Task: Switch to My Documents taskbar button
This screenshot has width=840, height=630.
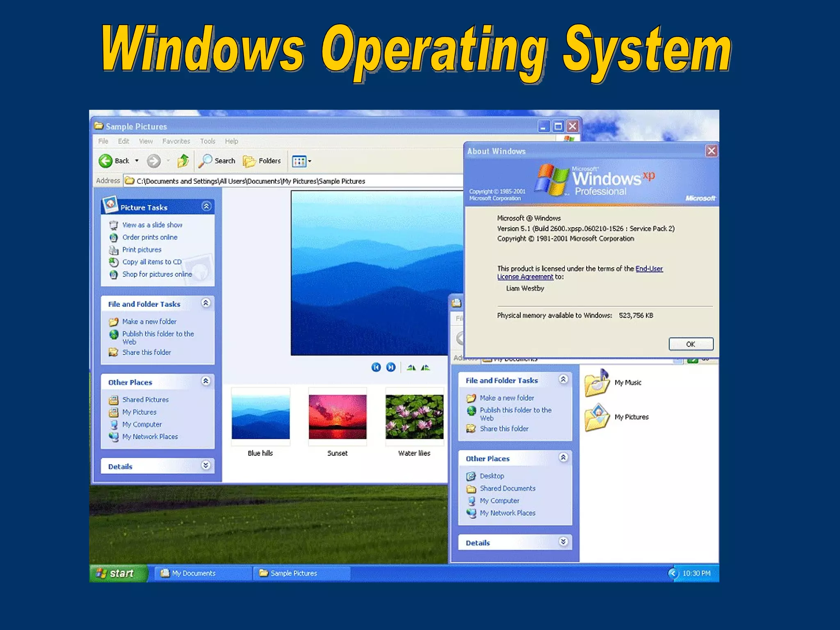Action: (203, 573)
